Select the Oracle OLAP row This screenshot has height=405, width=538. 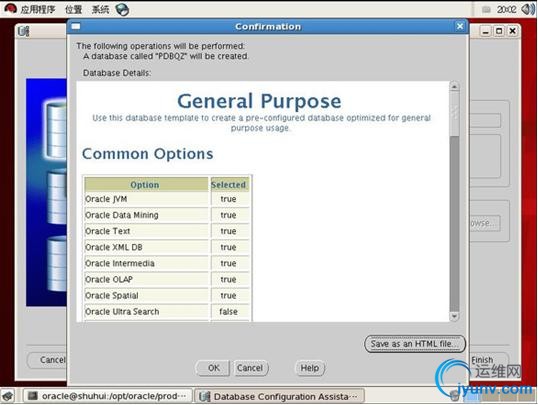(x=167, y=280)
